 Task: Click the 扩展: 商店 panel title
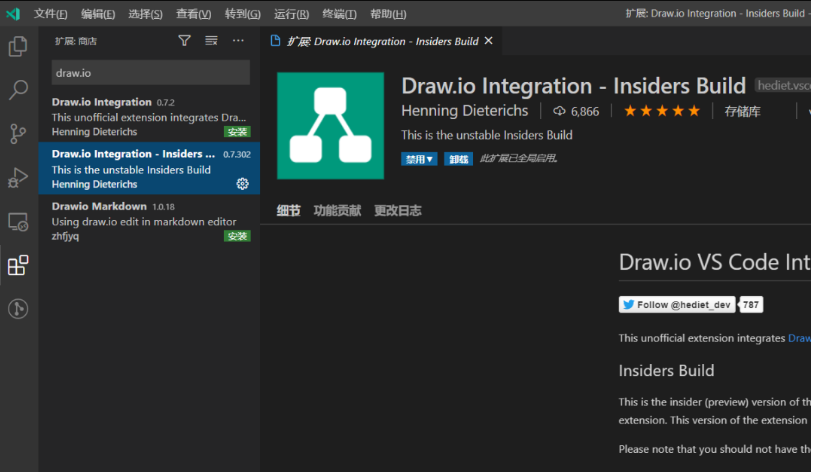pos(76,41)
